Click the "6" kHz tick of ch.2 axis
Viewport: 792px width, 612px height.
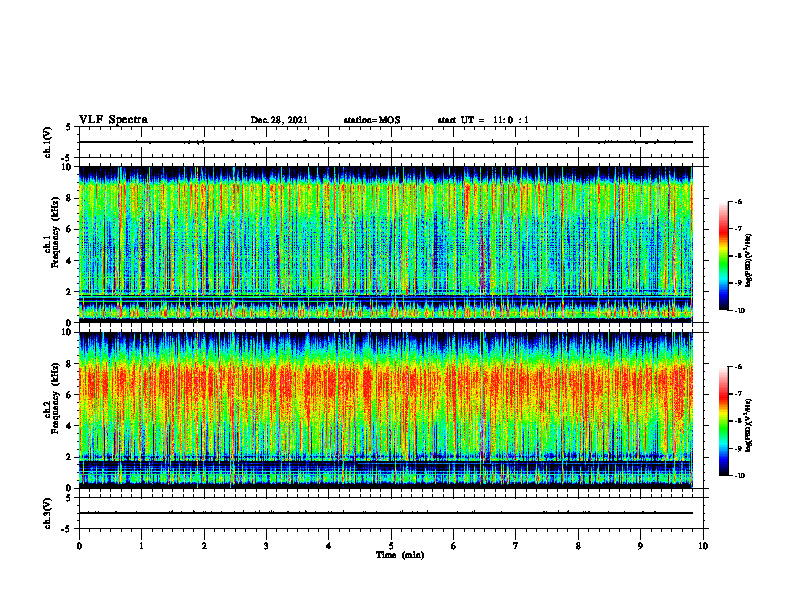pyautogui.click(x=69, y=395)
